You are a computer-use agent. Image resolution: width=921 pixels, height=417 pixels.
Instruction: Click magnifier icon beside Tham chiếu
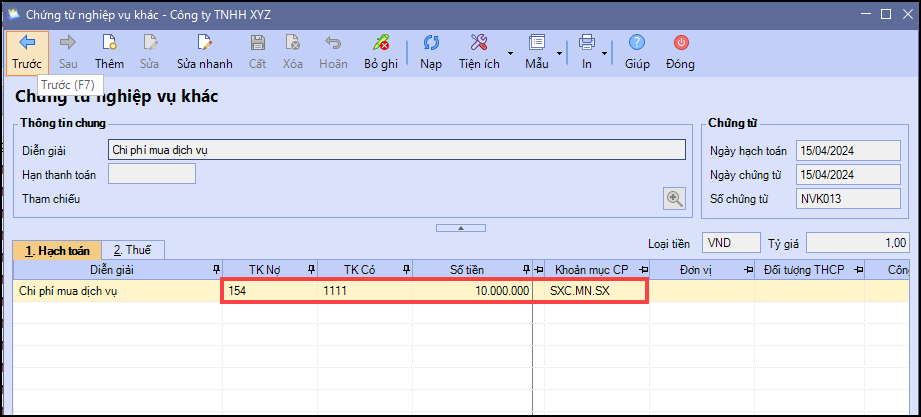click(675, 198)
